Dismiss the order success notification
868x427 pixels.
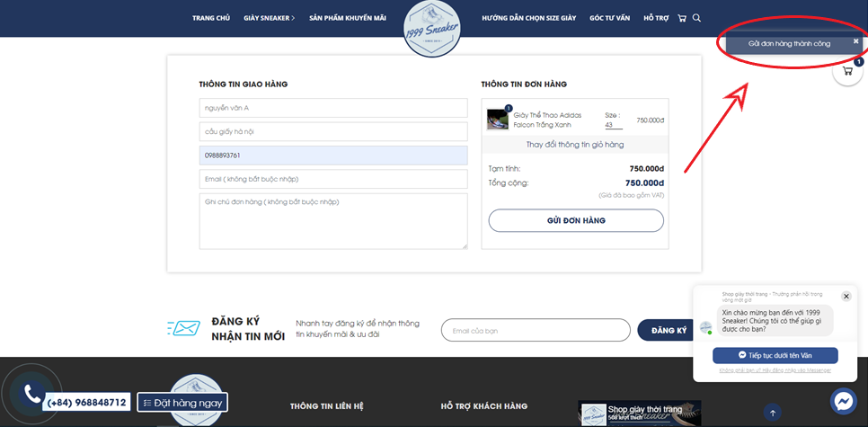[x=855, y=41]
